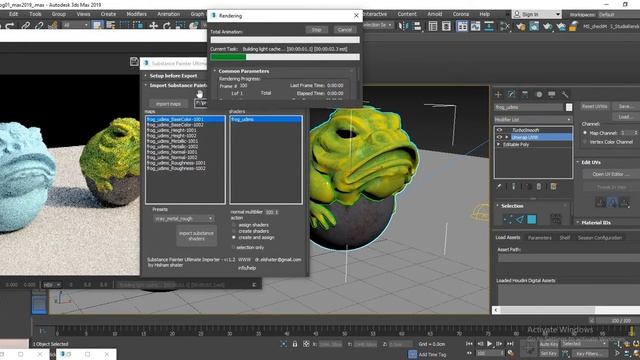Click the frog_udims object color swatch
Image resolution: width=640 pixels, height=360 pixels.
pos(569,107)
